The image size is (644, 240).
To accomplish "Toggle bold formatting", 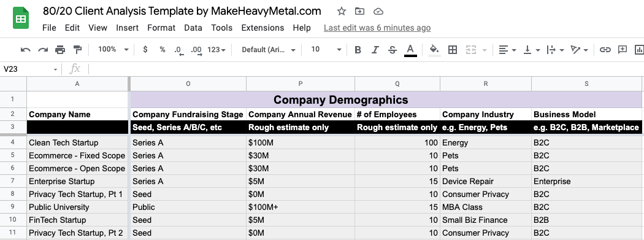I will (x=358, y=50).
